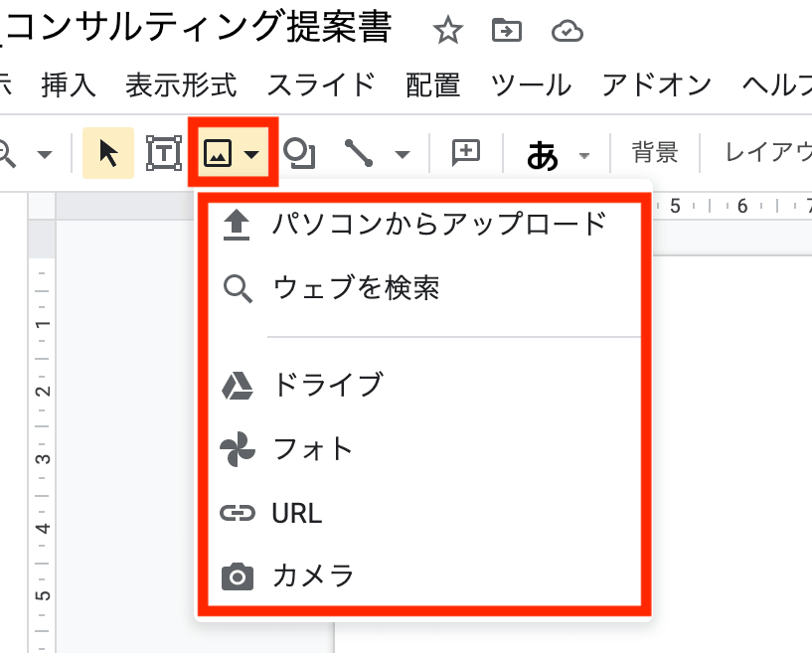Add a comment with the toolbar icon

[x=465, y=153]
